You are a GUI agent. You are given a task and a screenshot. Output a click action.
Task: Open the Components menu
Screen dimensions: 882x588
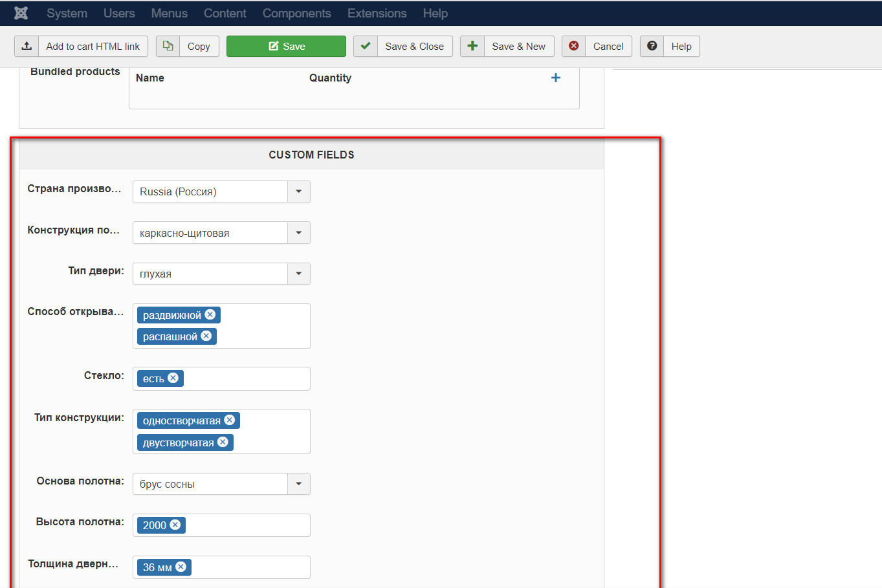[297, 13]
